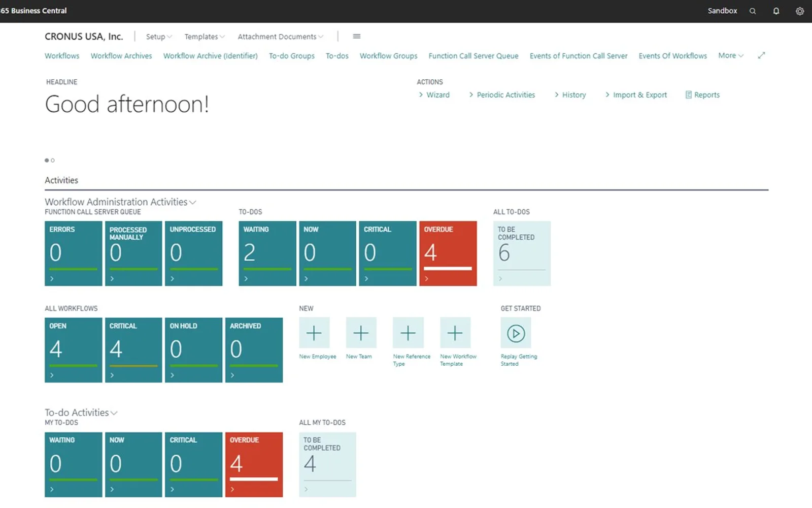812x508 pixels.
Task: Expand the Attachment Documents dropdown
Action: point(280,37)
